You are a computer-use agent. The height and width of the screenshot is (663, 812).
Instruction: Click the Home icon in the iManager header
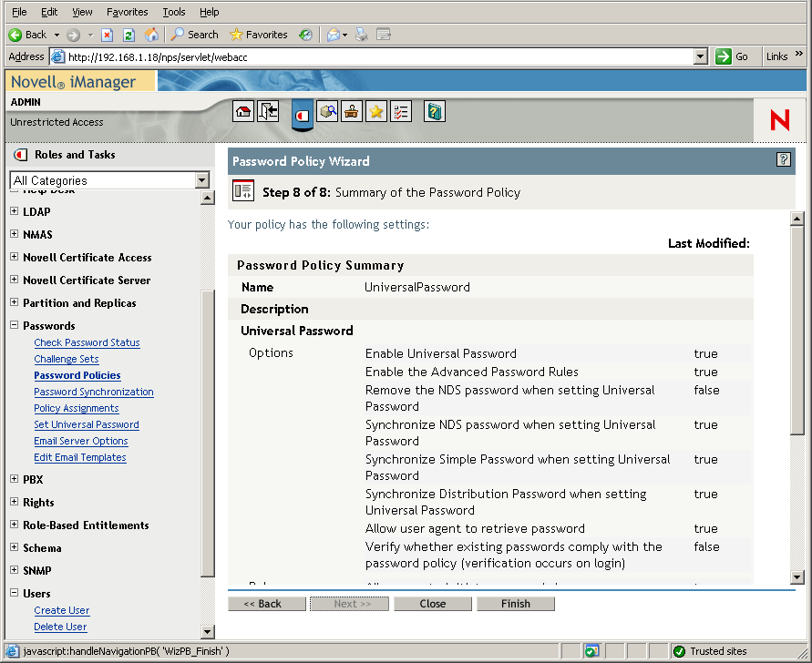243,111
